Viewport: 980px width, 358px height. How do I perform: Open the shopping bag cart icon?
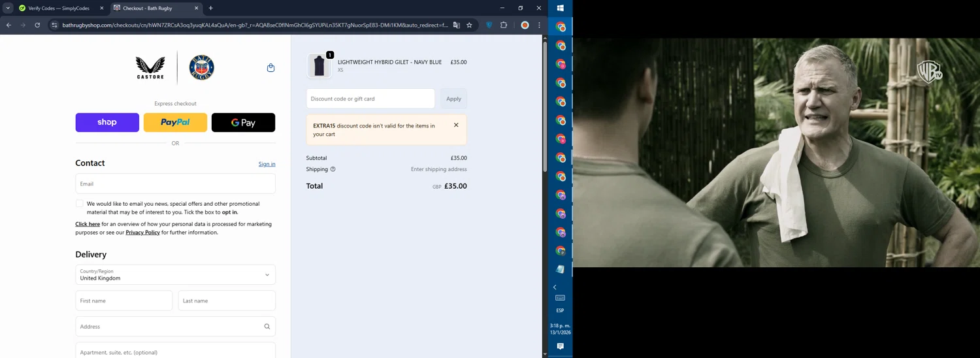[270, 67]
